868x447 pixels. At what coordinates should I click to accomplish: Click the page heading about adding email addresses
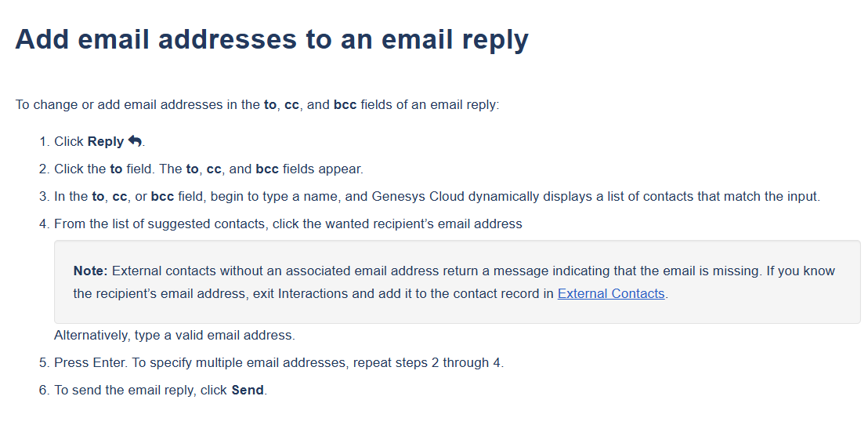pos(271,39)
